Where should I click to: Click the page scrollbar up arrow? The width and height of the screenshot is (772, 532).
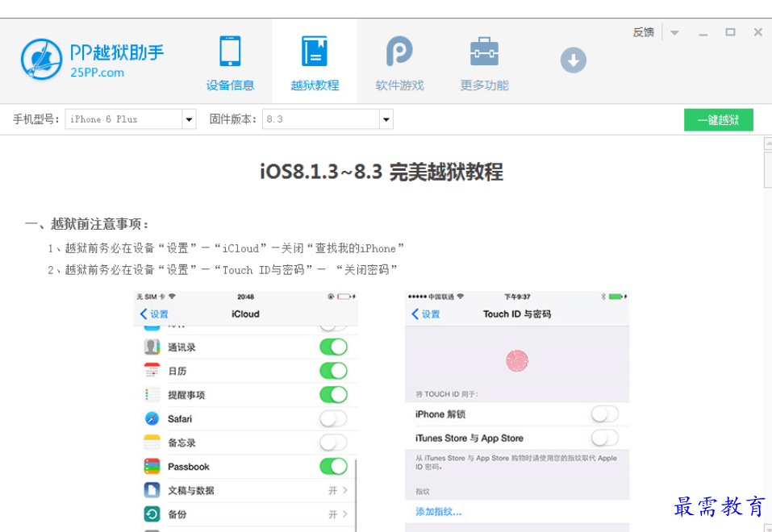(x=768, y=143)
